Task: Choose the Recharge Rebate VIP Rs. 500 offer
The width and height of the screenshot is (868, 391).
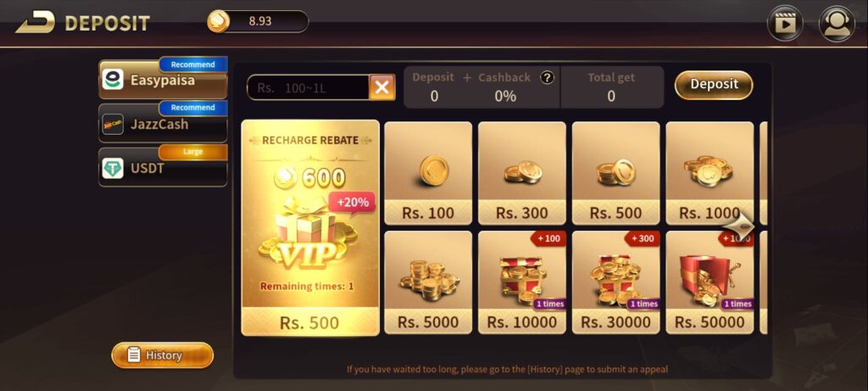Action: tap(310, 227)
